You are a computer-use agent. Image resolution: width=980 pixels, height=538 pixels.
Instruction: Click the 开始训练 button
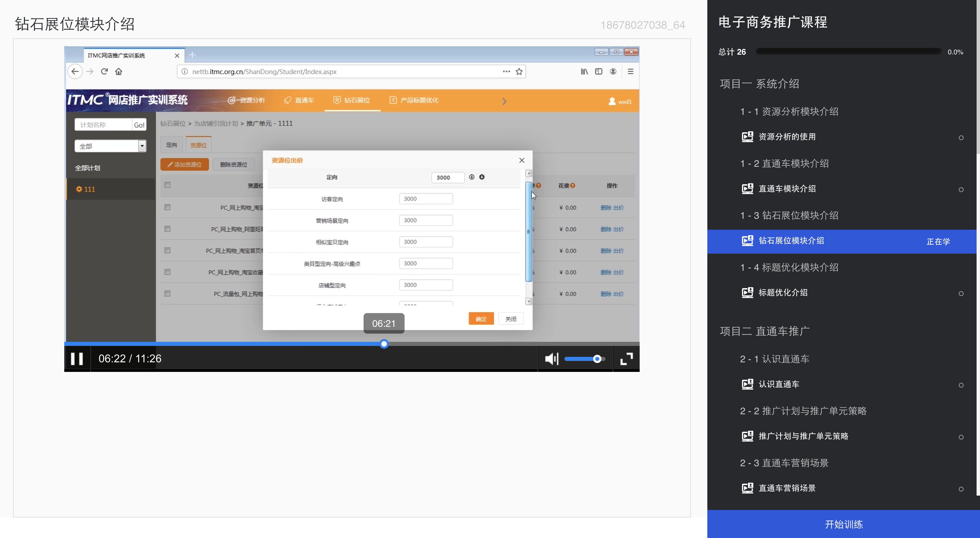pyautogui.click(x=843, y=524)
